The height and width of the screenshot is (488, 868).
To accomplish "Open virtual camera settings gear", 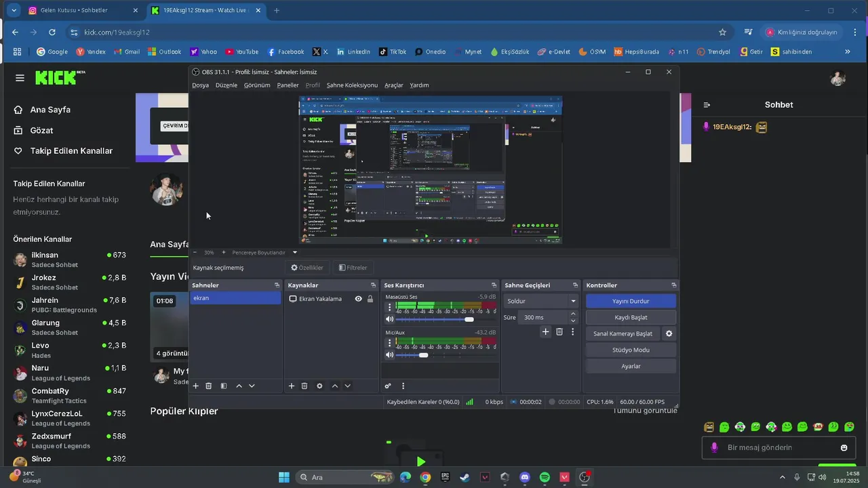I will (x=669, y=333).
